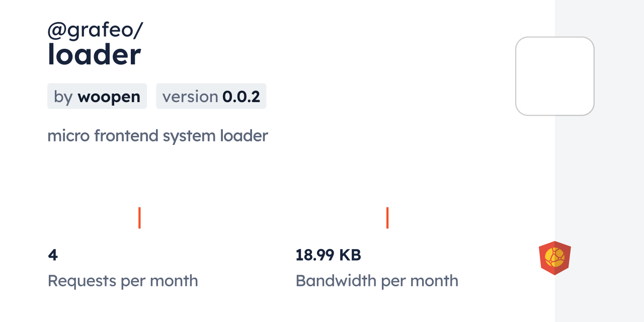Open the loader package title

coord(94,55)
